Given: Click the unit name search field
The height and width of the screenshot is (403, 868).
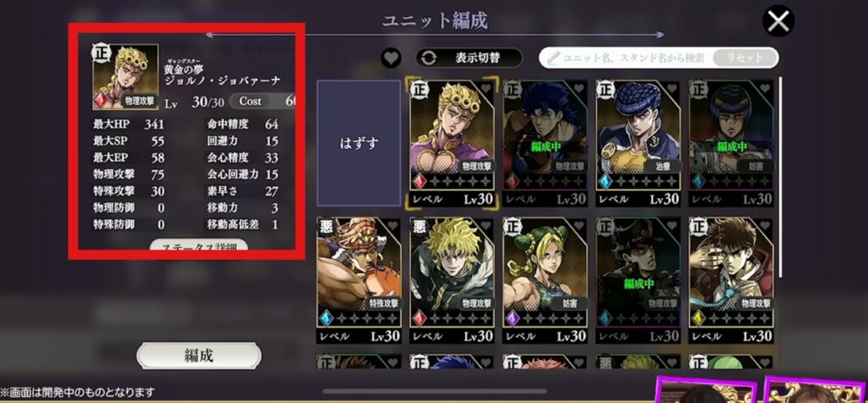Looking at the screenshot, I should pyautogui.click(x=627, y=58).
